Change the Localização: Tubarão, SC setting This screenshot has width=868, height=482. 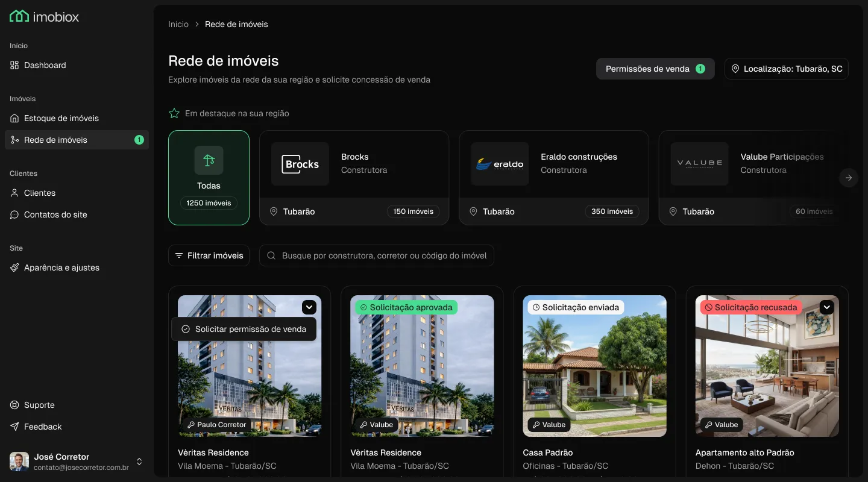787,69
